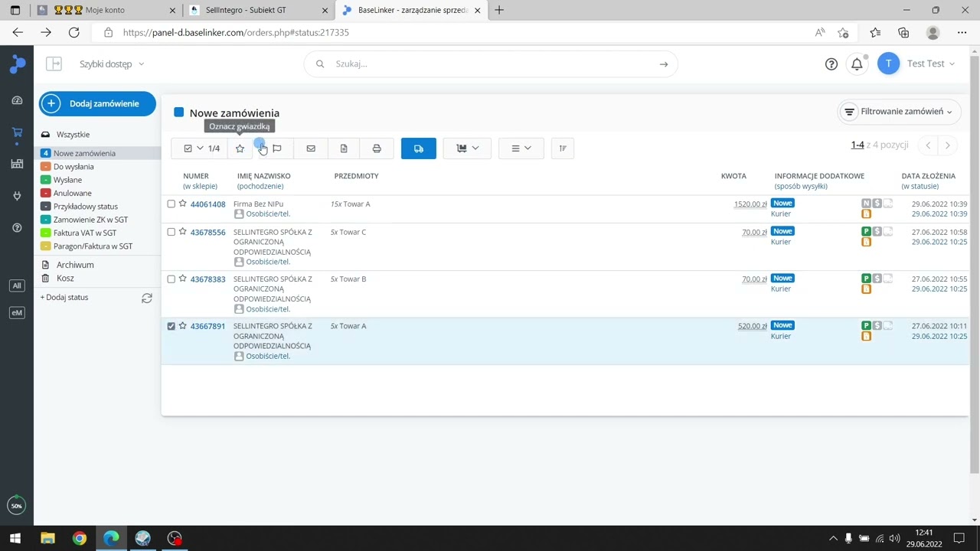Click the Dodaj zamówienie button
The width and height of the screenshot is (980, 551).
coord(97,103)
